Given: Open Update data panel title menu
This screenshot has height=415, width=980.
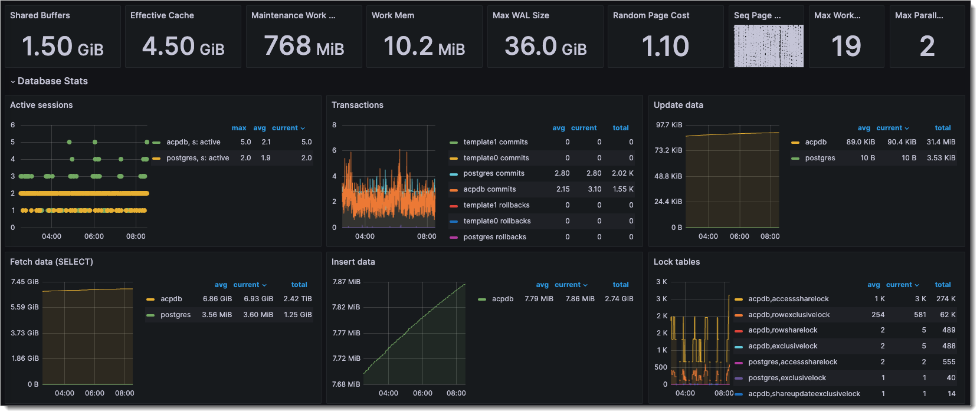Looking at the screenshot, I should coord(678,105).
